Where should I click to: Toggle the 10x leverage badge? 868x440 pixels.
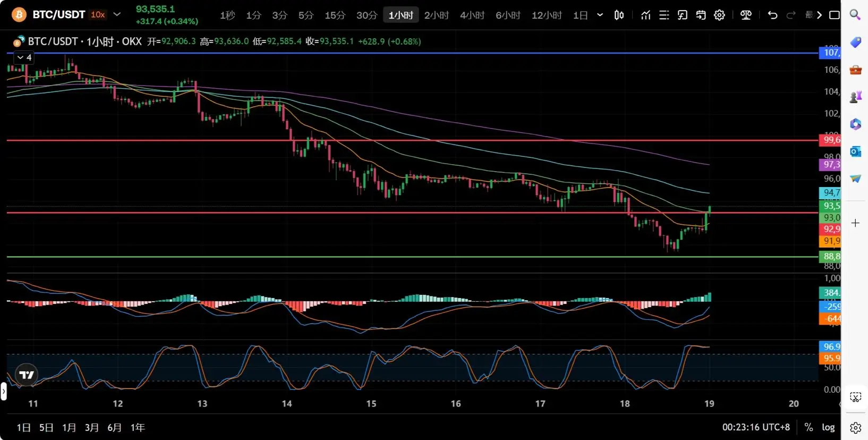[x=98, y=14]
